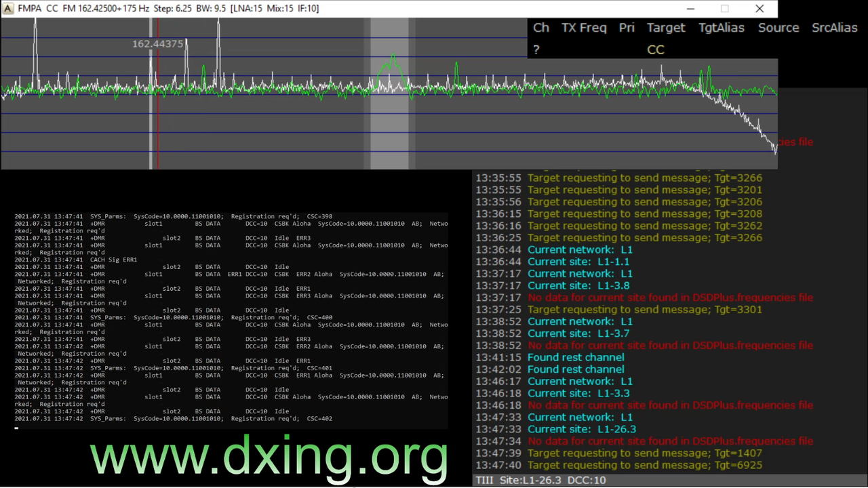Image resolution: width=868 pixels, height=488 pixels.
Task: Select 13:47:33 'Current network: L1' entry
Action: 554,418
